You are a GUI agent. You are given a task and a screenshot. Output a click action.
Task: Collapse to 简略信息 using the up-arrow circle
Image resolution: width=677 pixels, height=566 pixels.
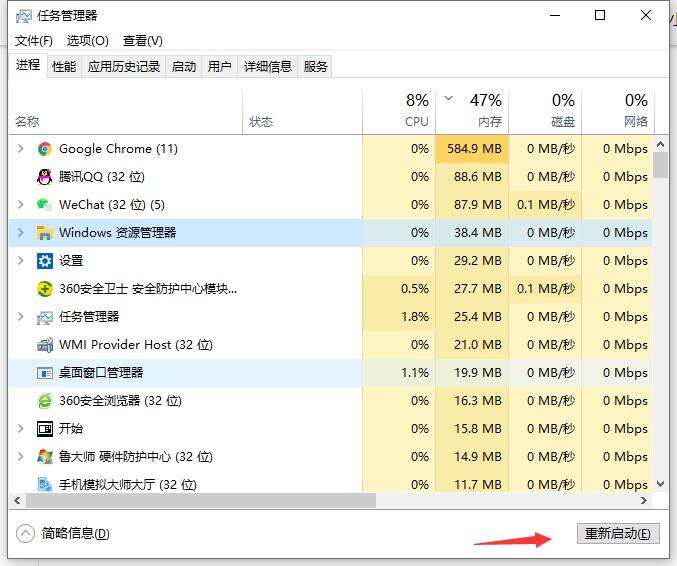[x=25, y=533]
